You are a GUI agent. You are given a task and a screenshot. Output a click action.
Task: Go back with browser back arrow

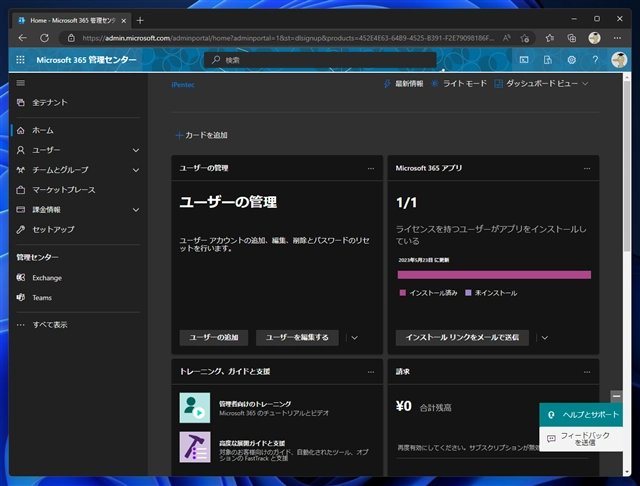(22, 38)
